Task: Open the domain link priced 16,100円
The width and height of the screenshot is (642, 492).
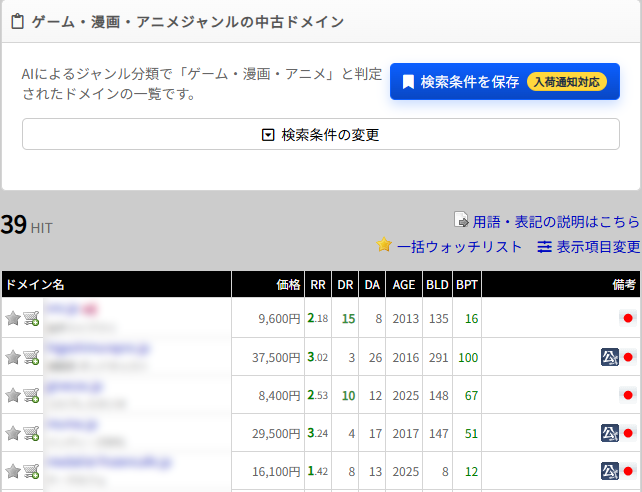Action: tap(109, 462)
